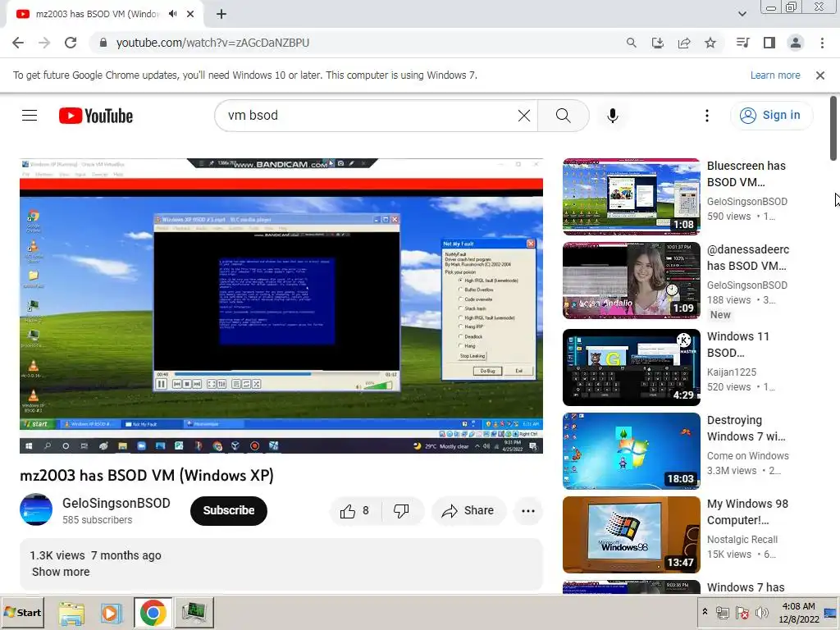The height and width of the screenshot is (630, 840).
Task: Toggle Chrome side panel
Action: [x=769, y=43]
